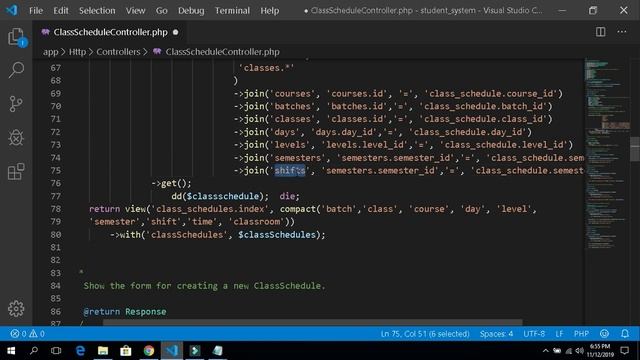Click the Http breadcrumb segment
Image resolution: width=640 pixels, height=360 pixels.
tap(77, 52)
